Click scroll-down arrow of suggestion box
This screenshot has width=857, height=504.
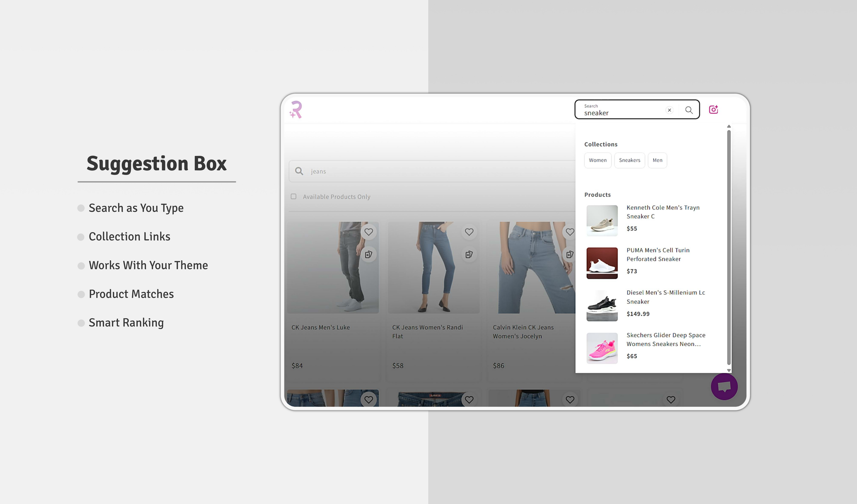729,370
